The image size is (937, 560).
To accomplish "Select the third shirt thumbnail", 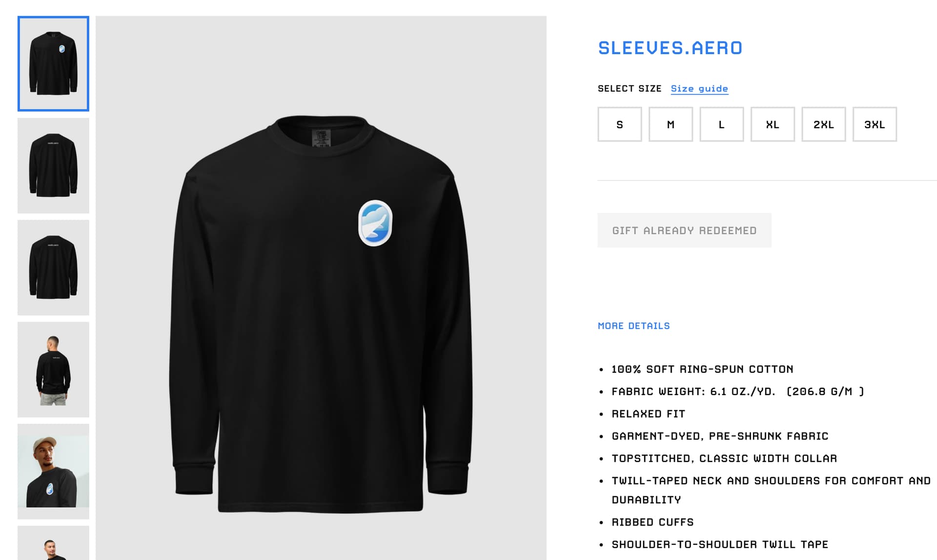I will [x=53, y=267].
